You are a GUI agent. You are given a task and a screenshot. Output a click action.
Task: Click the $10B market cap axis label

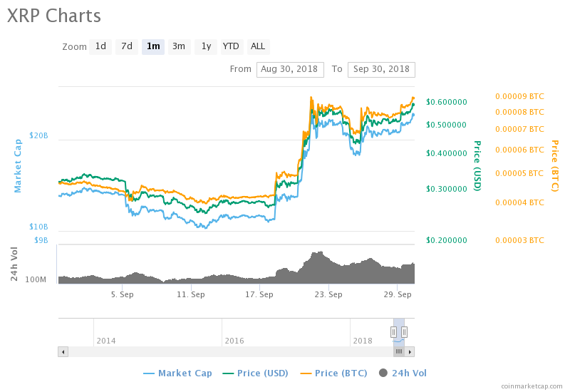click(38, 227)
